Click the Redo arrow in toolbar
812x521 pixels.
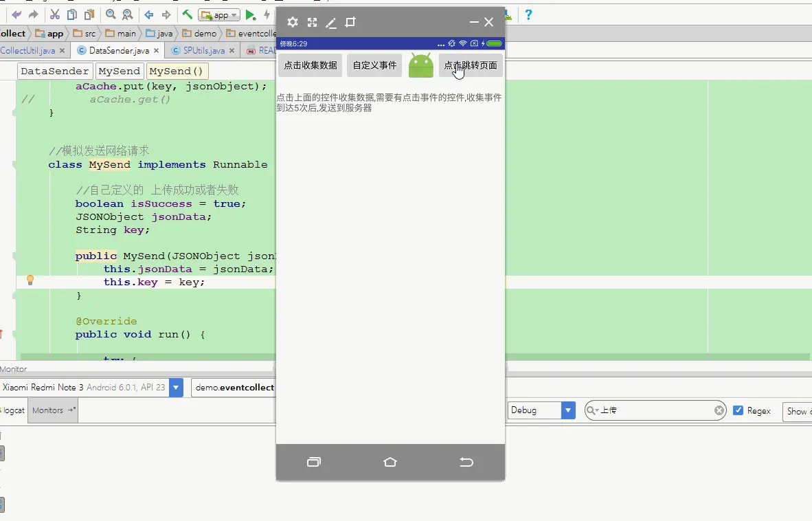(x=33, y=15)
